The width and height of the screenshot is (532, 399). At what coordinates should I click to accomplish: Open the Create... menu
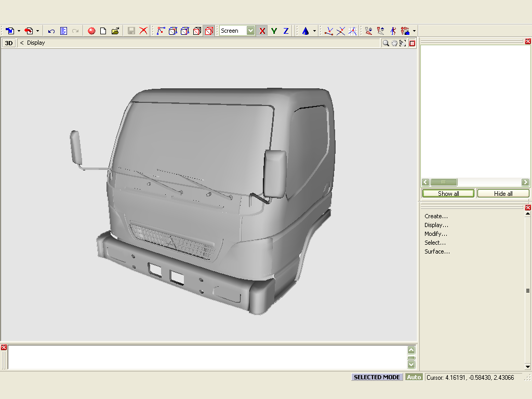(x=436, y=216)
